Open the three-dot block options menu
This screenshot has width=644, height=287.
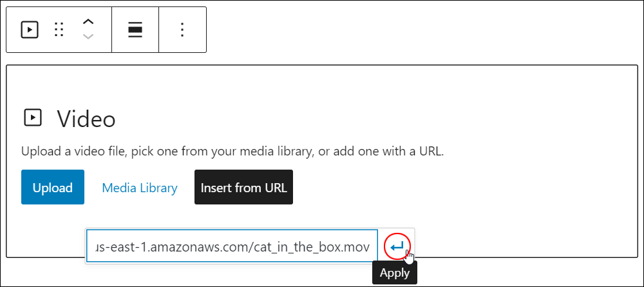coord(182,30)
